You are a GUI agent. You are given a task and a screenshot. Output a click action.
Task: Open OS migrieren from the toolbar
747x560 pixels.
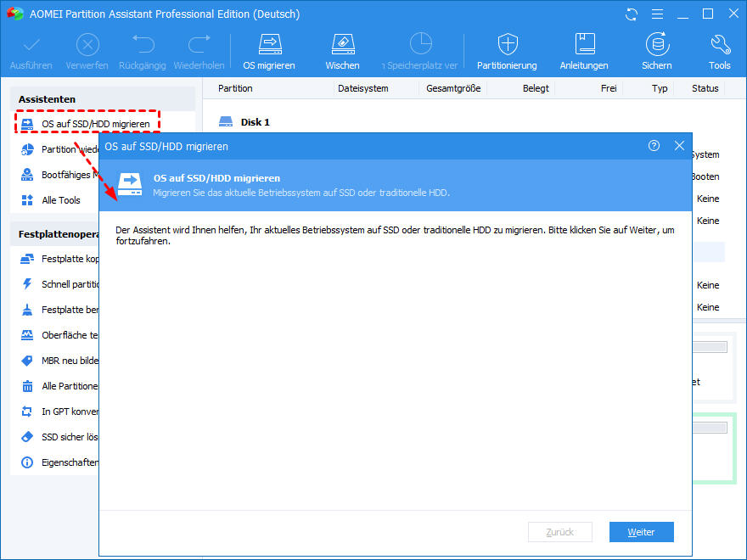pos(269,52)
